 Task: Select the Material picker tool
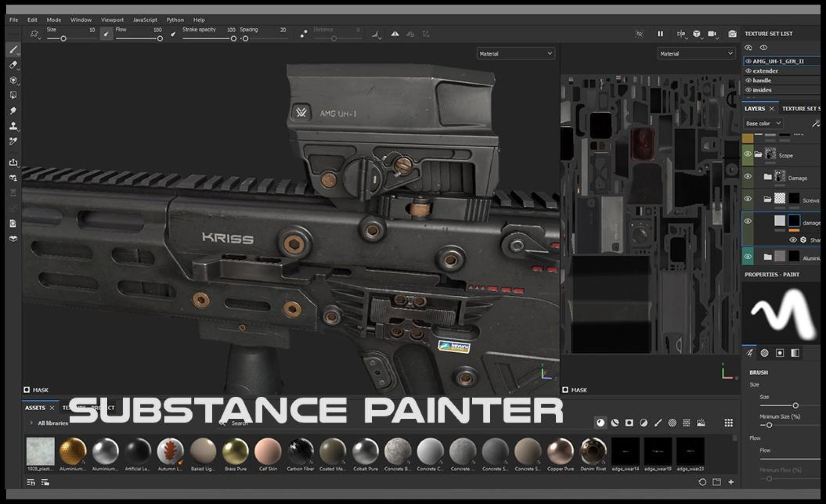[13, 141]
